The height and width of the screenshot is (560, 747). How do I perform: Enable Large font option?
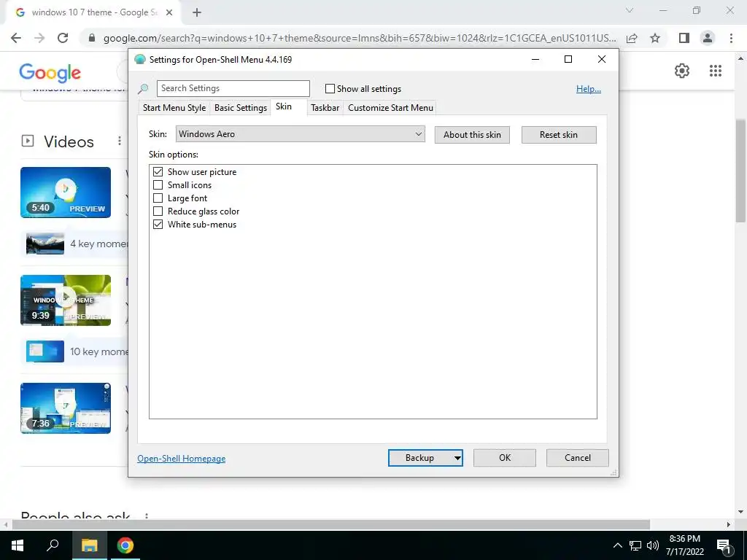click(x=158, y=198)
